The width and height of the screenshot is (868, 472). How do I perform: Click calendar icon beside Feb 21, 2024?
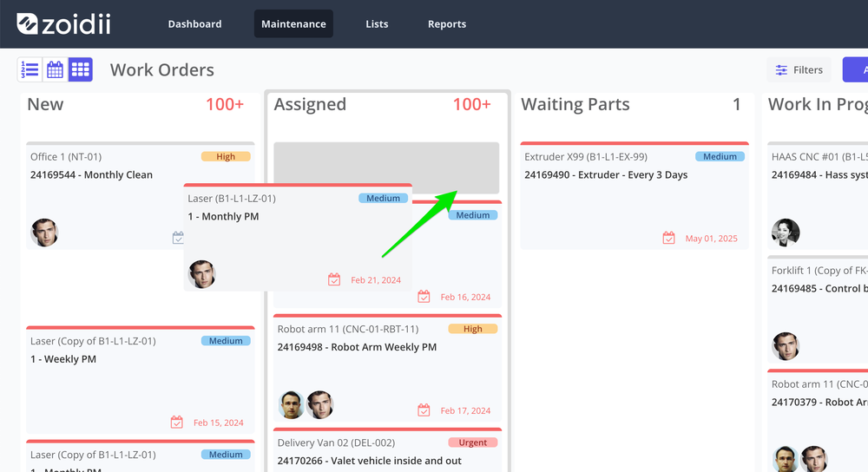point(334,279)
